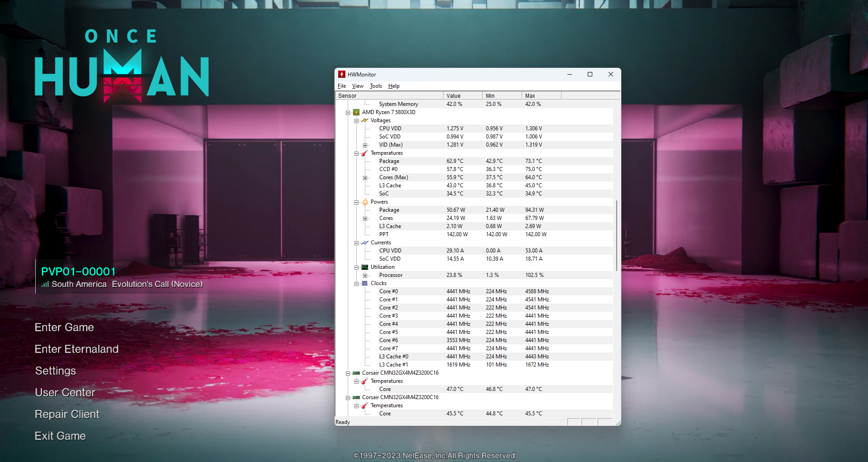
Task: Open the User Center
Action: coord(65,392)
